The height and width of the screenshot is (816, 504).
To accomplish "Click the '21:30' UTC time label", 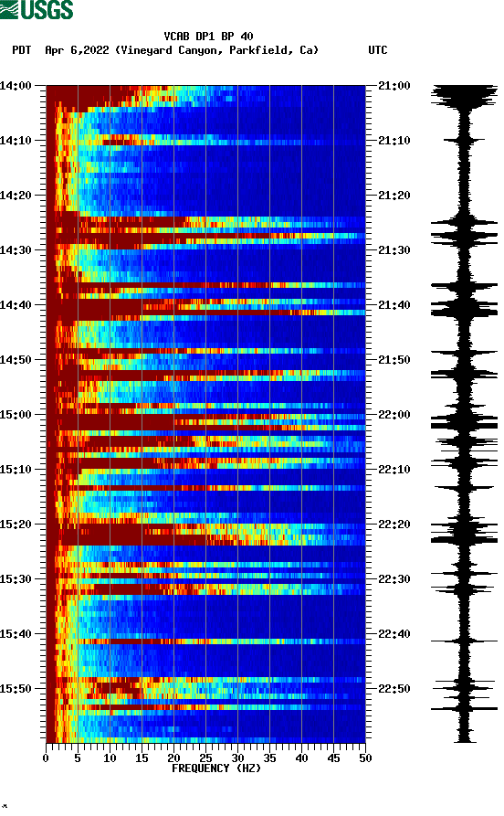I will point(394,249).
